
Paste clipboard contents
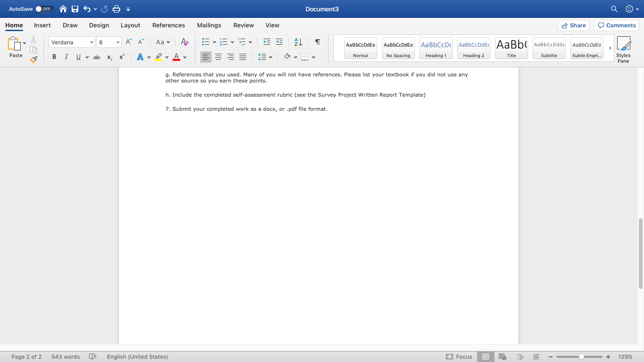(x=16, y=47)
